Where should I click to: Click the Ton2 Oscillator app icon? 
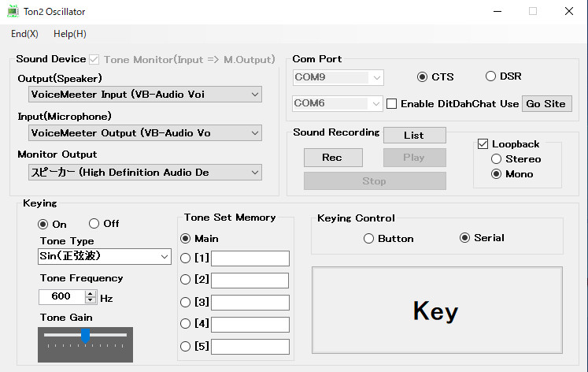13,11
